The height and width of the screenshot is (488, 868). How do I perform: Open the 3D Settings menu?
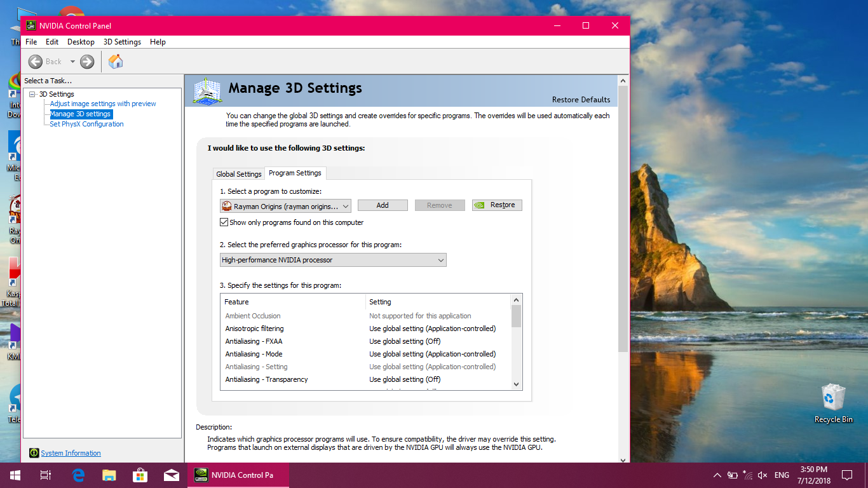pos(122,42)
